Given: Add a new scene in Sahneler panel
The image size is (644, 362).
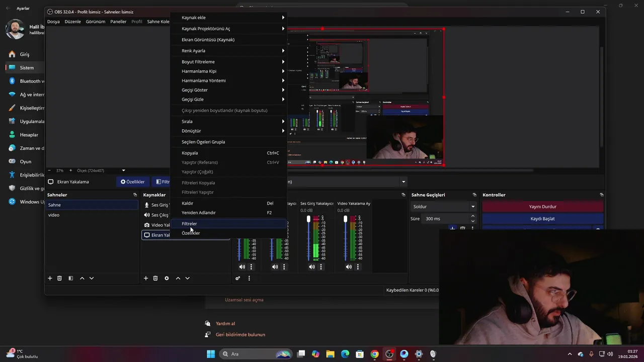Looking at the screenshot, I should 50,278.
